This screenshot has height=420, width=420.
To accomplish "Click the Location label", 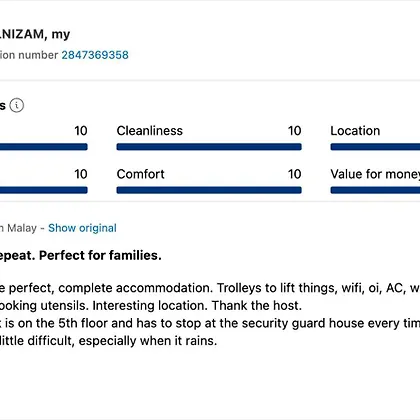I will pyautogui.click(x=355, y=131).
